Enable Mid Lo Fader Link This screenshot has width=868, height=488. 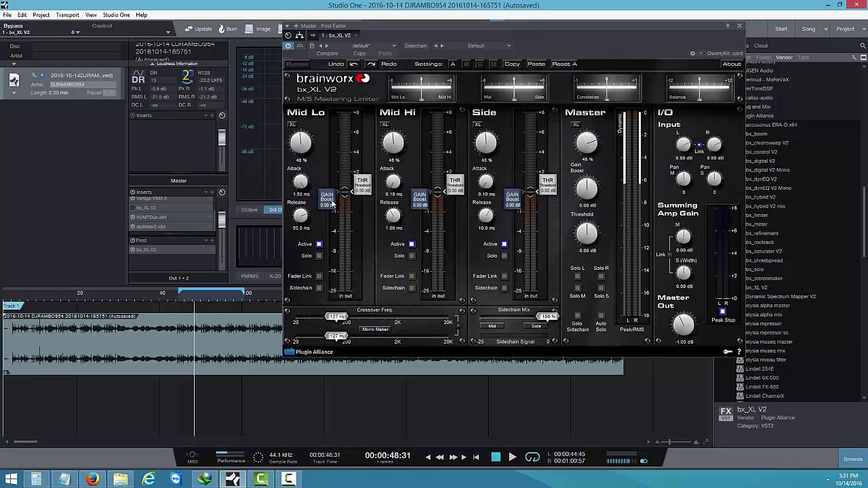[x=319, y=276]
